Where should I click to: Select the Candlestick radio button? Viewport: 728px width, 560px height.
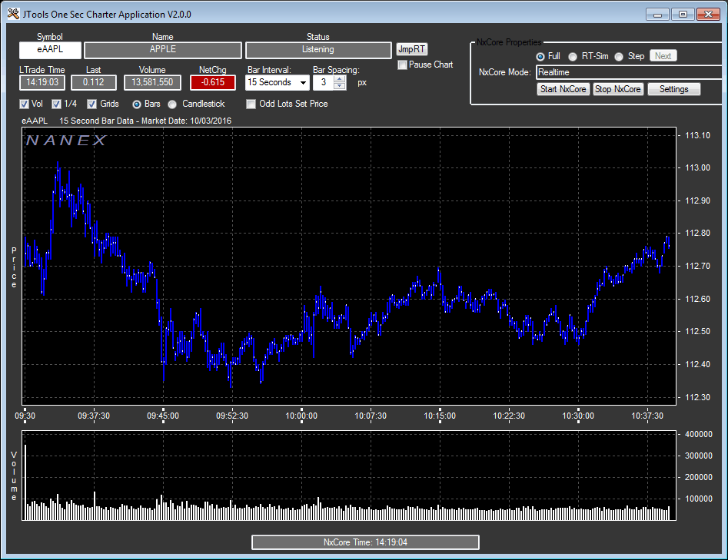[x=172, y=104]
